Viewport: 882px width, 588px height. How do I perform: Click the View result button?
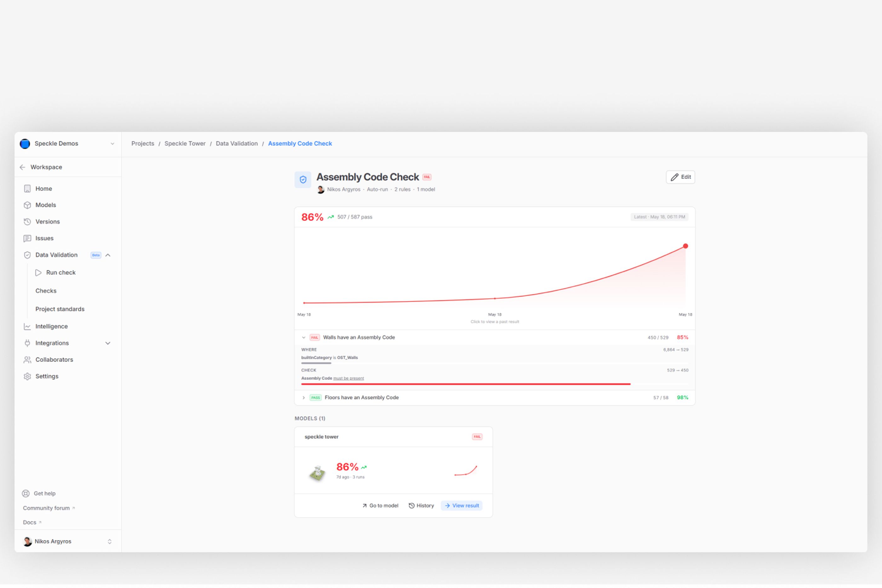(461, 506)
